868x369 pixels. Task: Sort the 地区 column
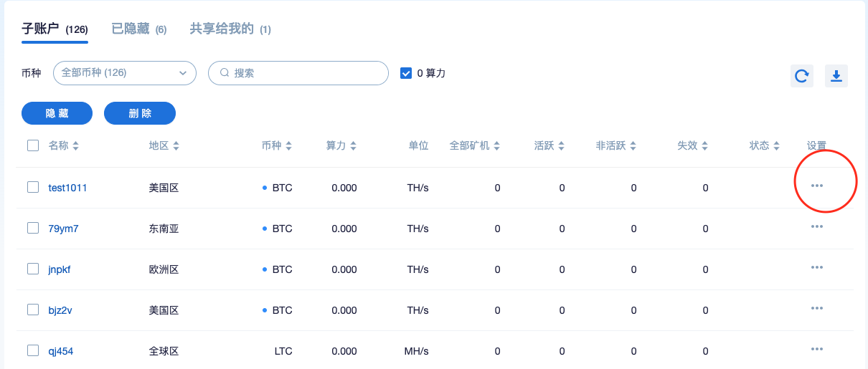[x=176, y=146]
